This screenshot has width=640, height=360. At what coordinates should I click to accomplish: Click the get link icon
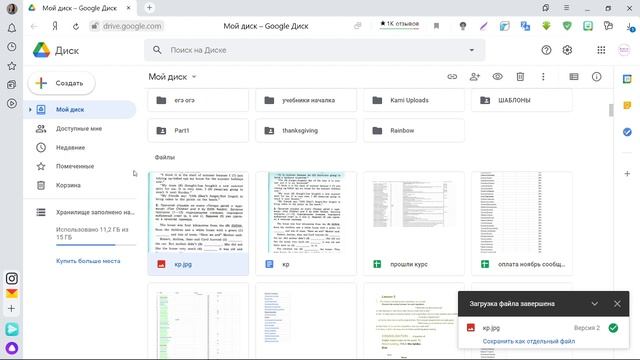(x=452, y=77)
